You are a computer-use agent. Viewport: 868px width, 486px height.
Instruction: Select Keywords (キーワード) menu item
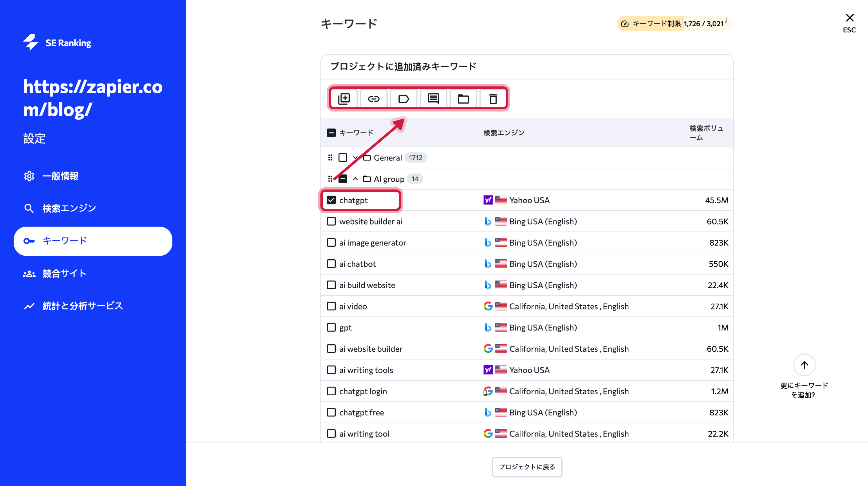coord(93,241)
